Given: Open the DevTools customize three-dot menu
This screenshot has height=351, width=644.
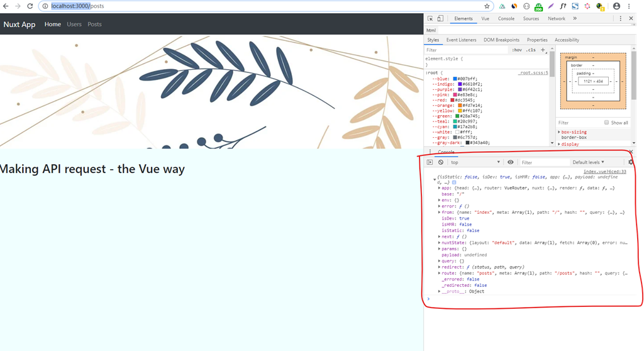Looking at the screenshot, I should (621, 18).
